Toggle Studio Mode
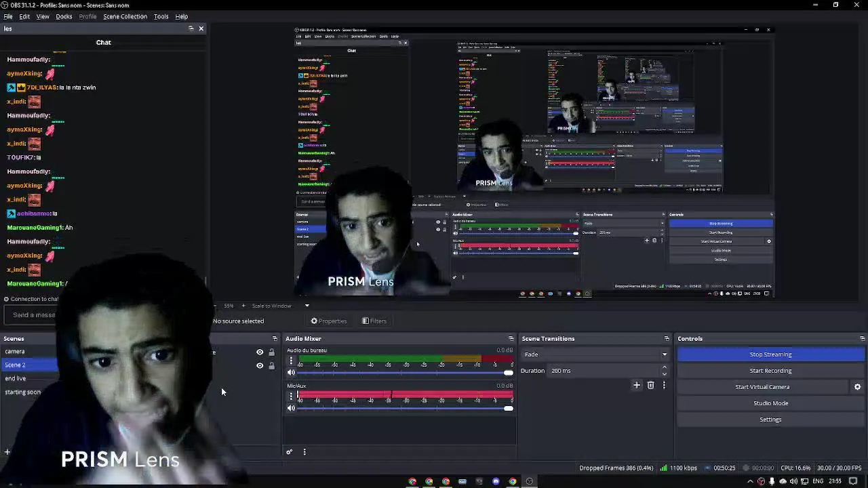The height and width of the screenshot is (488, 868). [x=770, y=403]
